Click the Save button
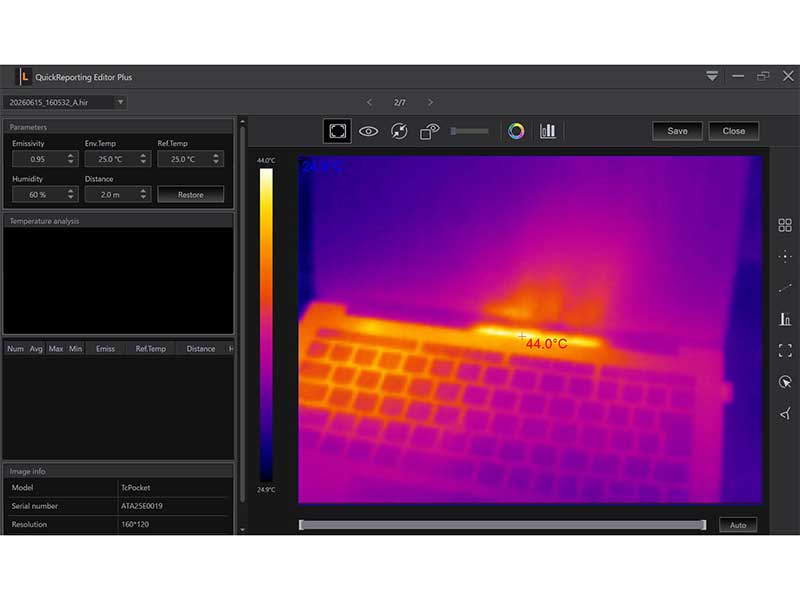 [x=677, y=131]
